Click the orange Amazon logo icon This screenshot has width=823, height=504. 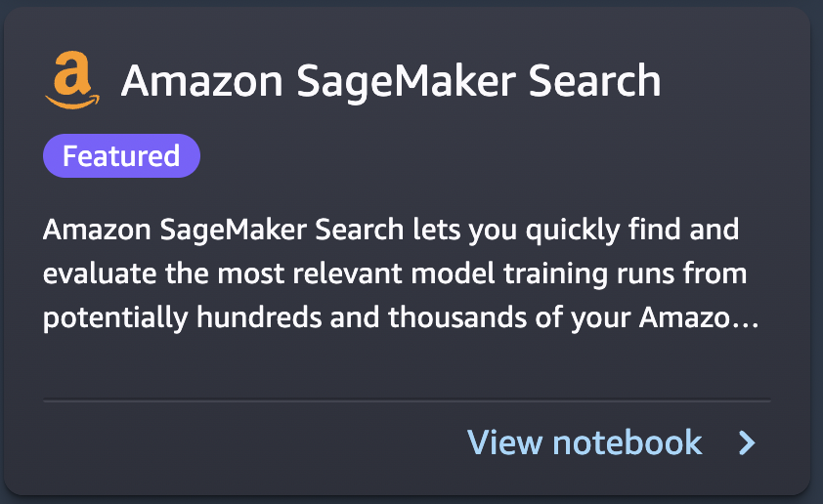pos(72,80)
